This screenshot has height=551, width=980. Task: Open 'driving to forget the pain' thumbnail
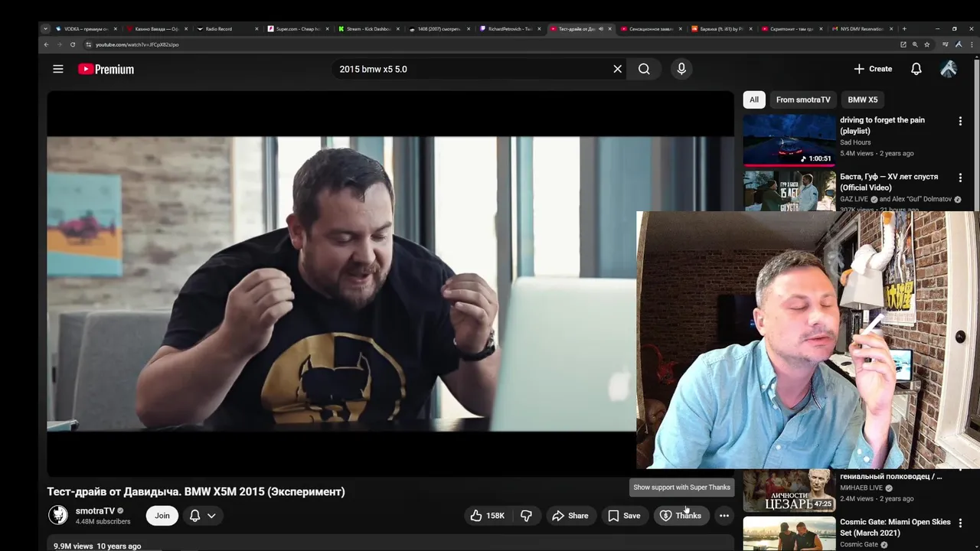789,141
